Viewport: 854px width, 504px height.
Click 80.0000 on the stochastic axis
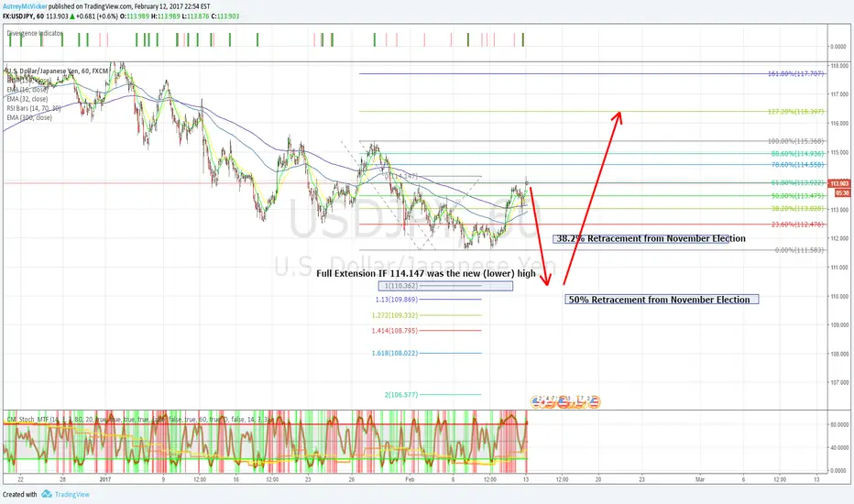[x=839, y=424]
